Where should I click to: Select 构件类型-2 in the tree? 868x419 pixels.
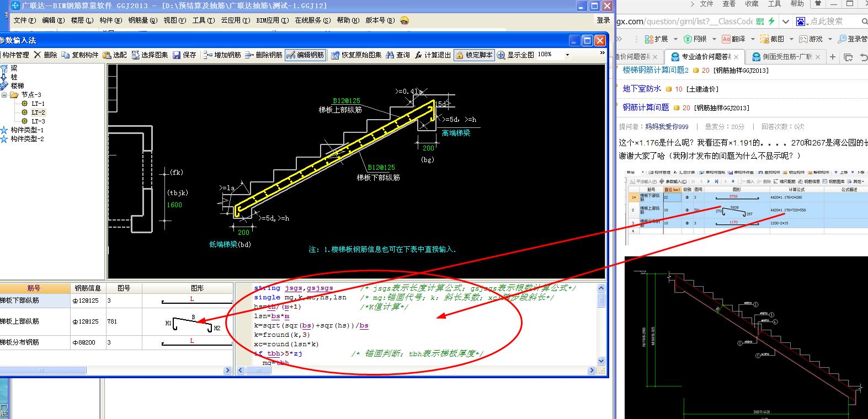[27, 139]
